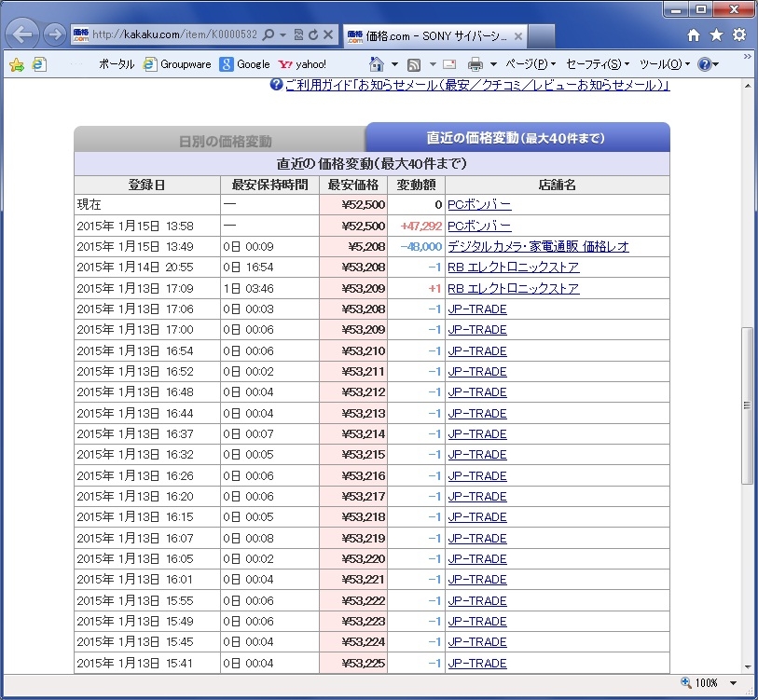Open Favorites with the star icon at top right
Screen dimensions: 758x700
click(x=716, y=34)
